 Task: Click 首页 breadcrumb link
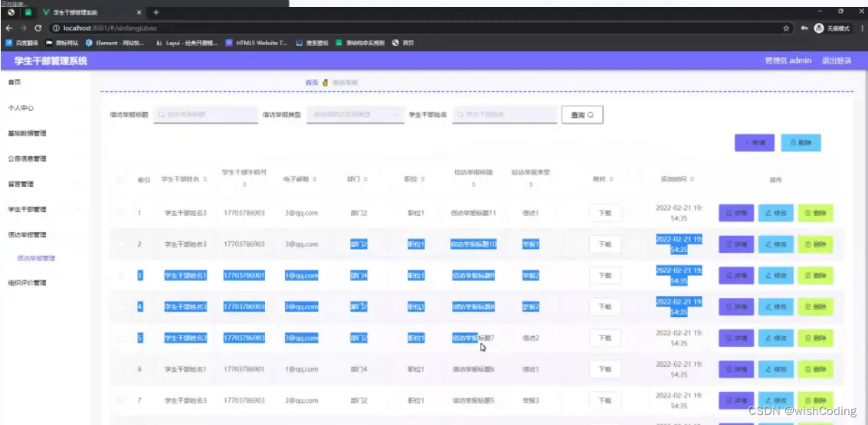click(x=312, y=83)
